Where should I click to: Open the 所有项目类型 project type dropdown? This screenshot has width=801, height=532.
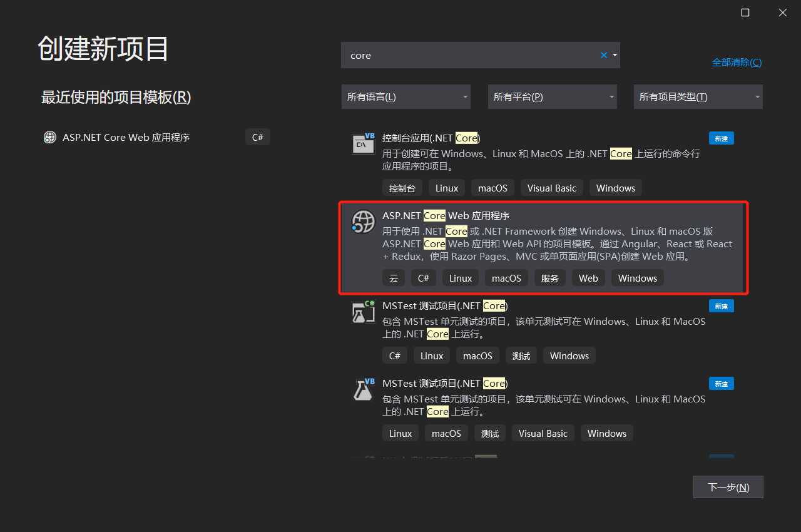point(698,97)
